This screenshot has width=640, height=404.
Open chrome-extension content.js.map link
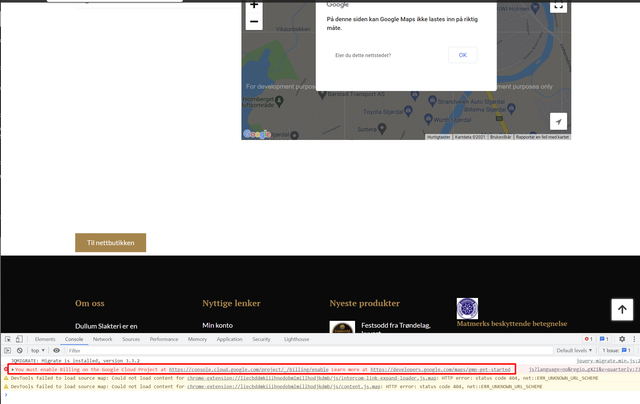pyautogui.click(x=284, y=386)
